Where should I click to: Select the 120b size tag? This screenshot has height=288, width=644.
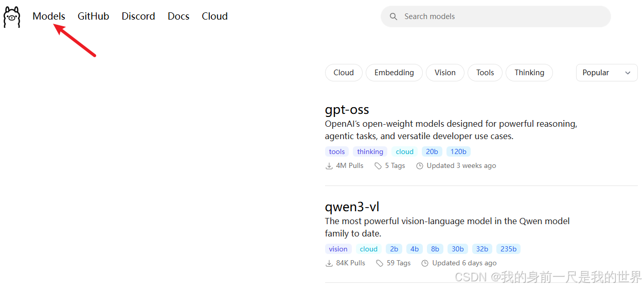tap(458, 151)
